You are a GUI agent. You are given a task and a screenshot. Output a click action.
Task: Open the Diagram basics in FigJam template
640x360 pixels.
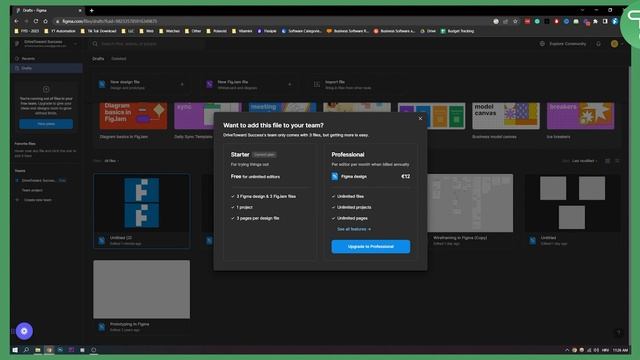point(133,116)
